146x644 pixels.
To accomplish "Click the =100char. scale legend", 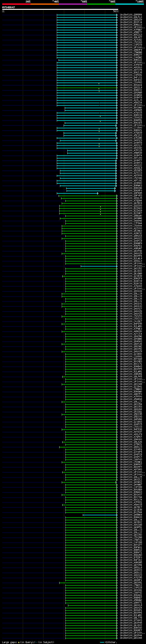I will tap(109, 642).
